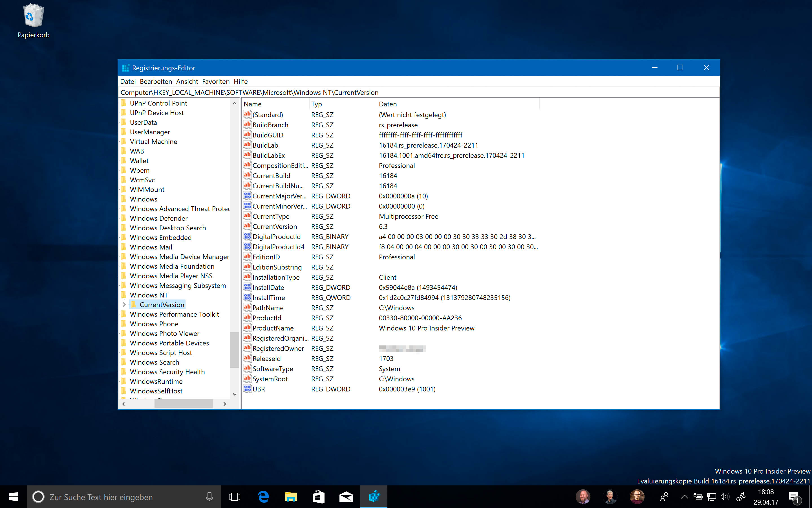Open the Store taskbar icon
The width and height of the screenshot is (812, 508).
tap(318, 497)
